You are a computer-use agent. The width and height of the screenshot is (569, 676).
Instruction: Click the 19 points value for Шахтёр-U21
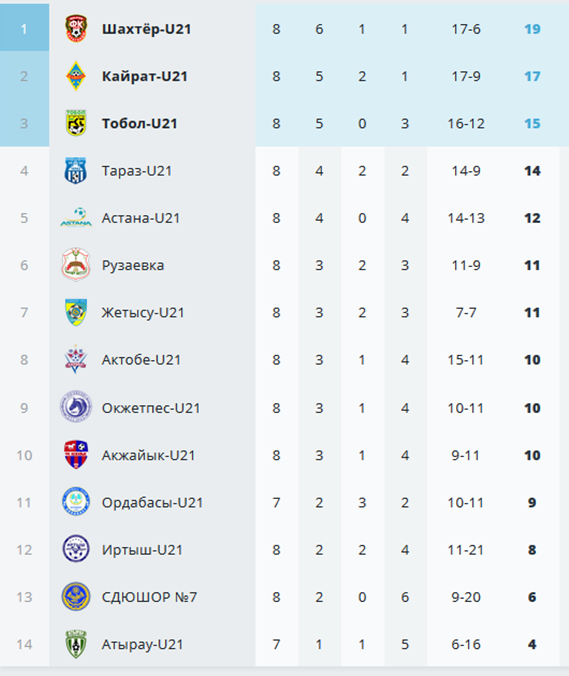pyautogui.click(x=532, y=29)
